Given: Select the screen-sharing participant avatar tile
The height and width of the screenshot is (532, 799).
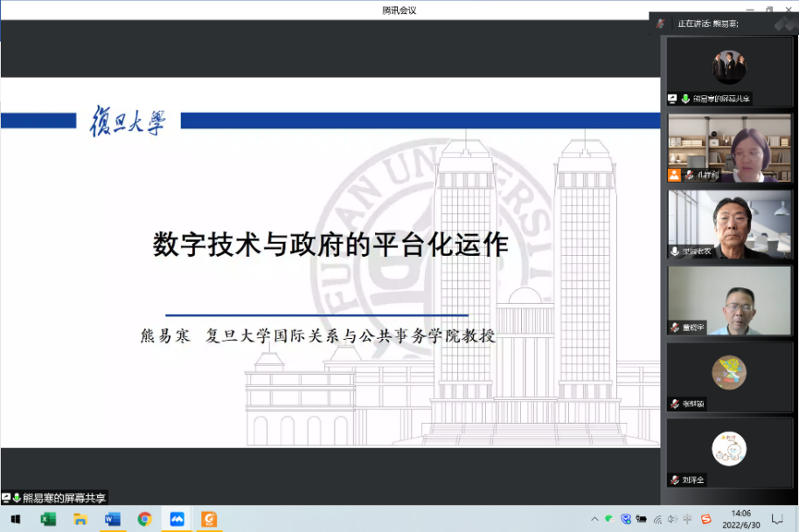Looking at the screenshot, I should point(729,72).
